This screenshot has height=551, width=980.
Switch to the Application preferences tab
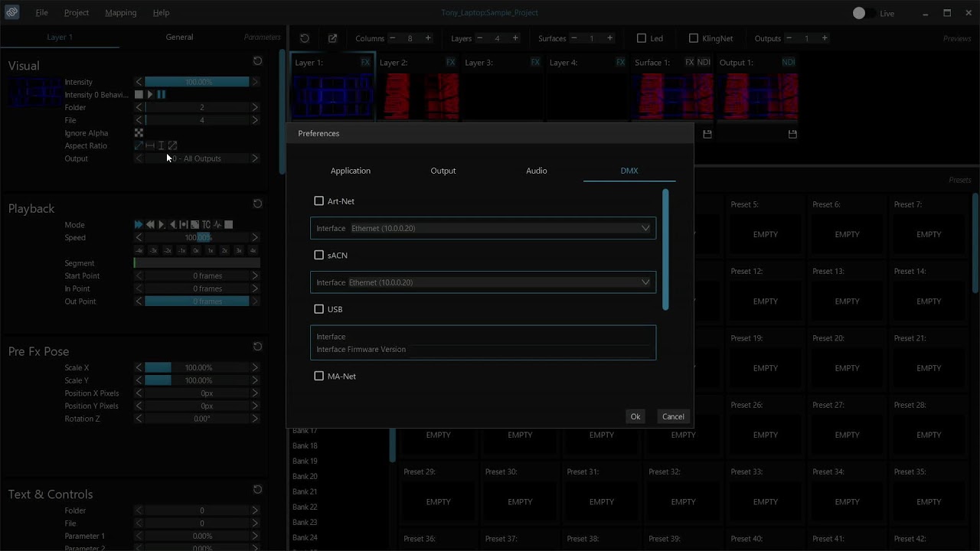(x=351, y=171)
